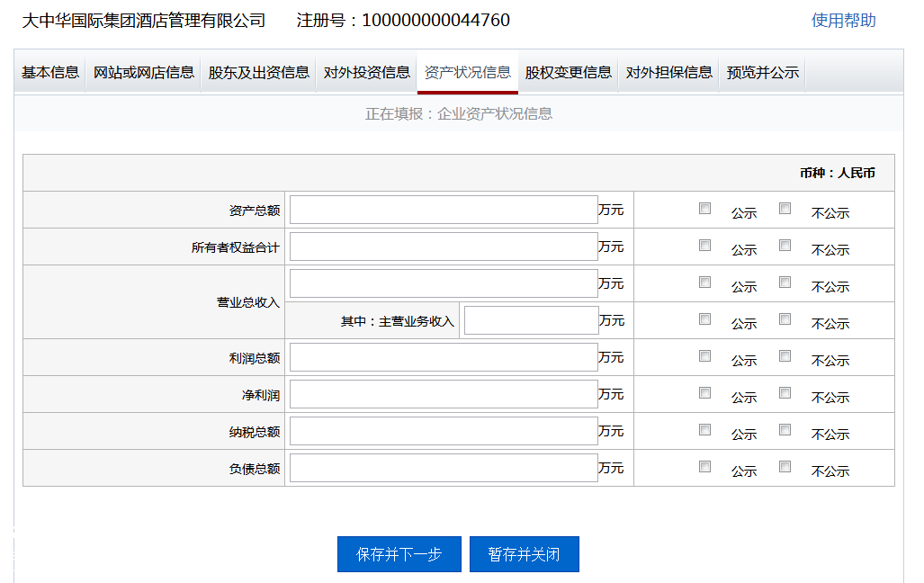Click the 净利润 input field
The width and height of the screenshot is (924, 583).
(x=443, y=393)
